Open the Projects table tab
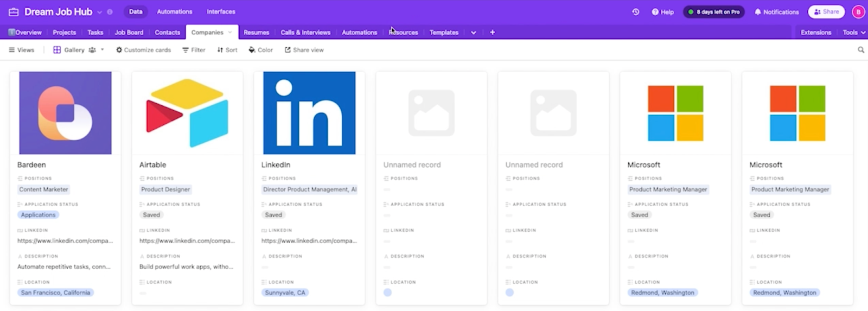 tap(64, 33)
